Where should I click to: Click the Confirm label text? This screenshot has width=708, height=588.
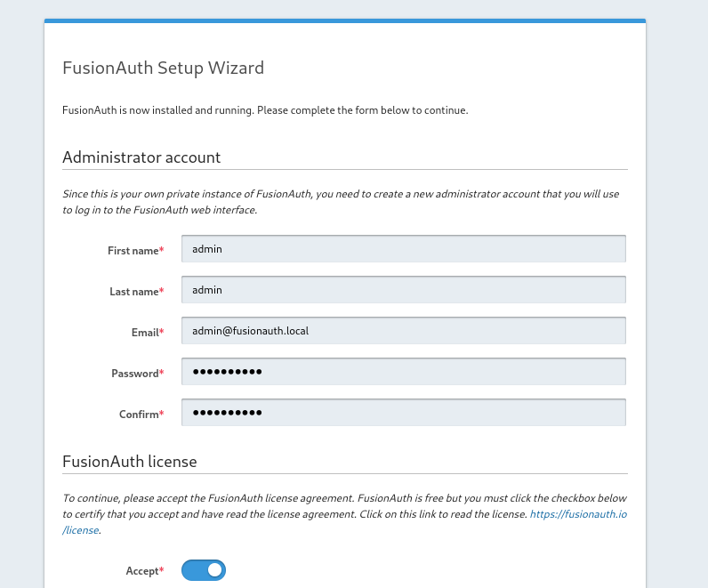click(141, 415)
